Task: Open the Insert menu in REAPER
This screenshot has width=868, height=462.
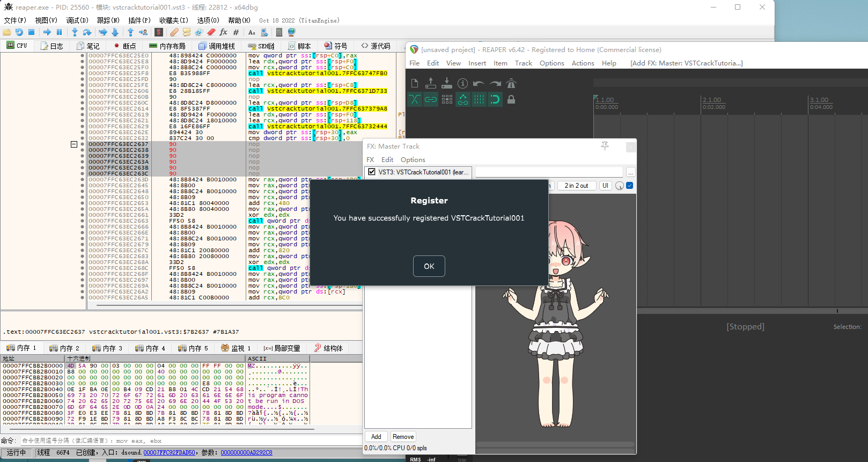Action: tap(477, 63)
